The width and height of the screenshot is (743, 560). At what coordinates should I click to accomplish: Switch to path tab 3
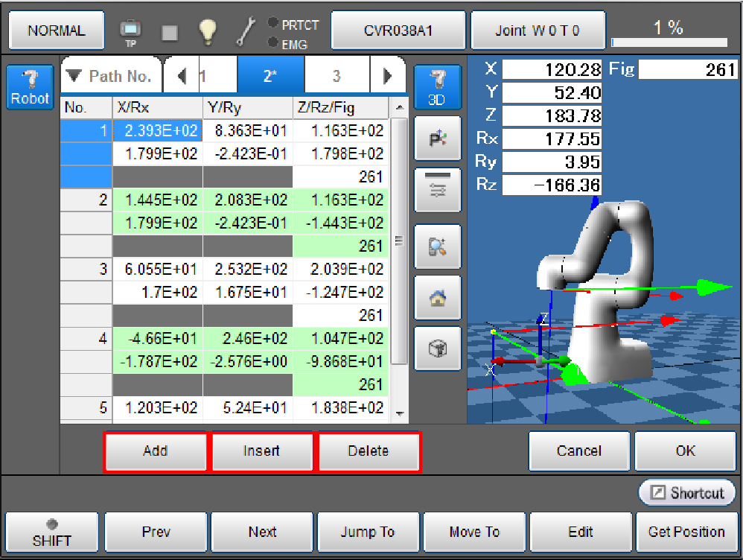337,76
